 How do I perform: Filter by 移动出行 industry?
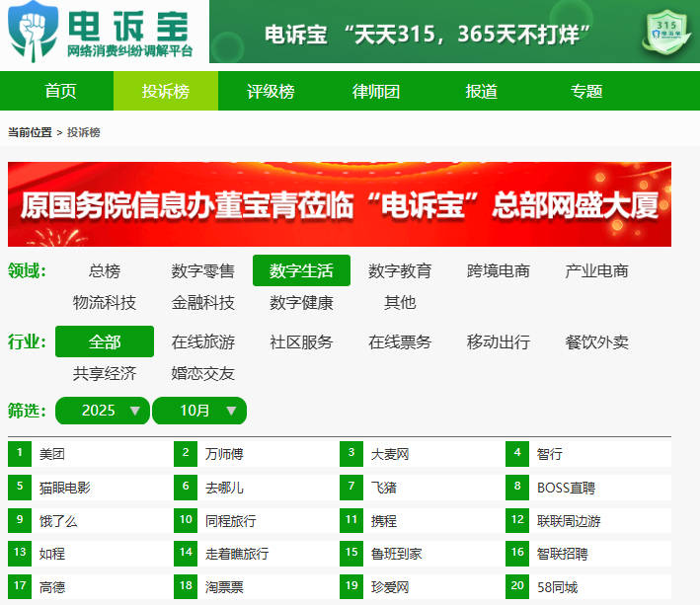(499, 342)
